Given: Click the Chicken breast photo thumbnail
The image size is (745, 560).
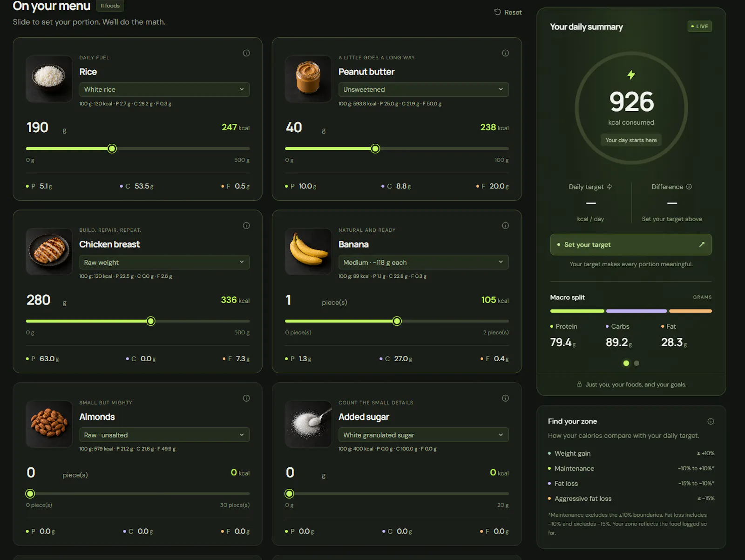Looking at the screenshot, I should 49,251.
